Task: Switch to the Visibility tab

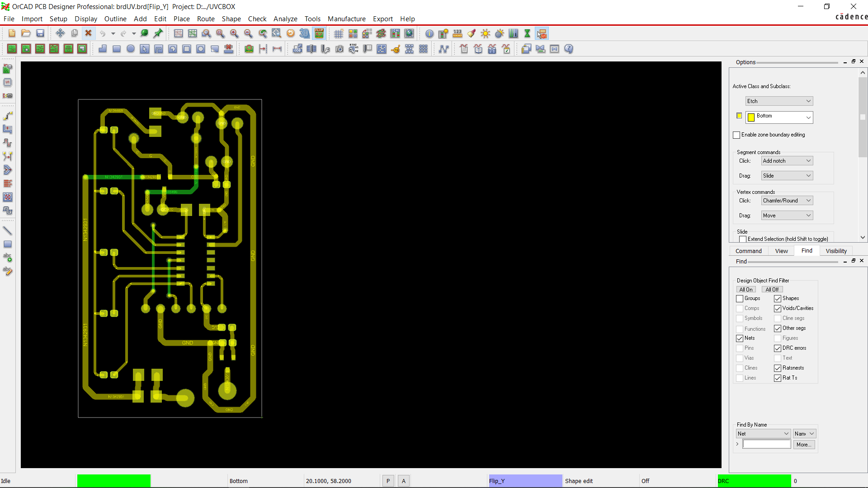Action: click(835, 251)
